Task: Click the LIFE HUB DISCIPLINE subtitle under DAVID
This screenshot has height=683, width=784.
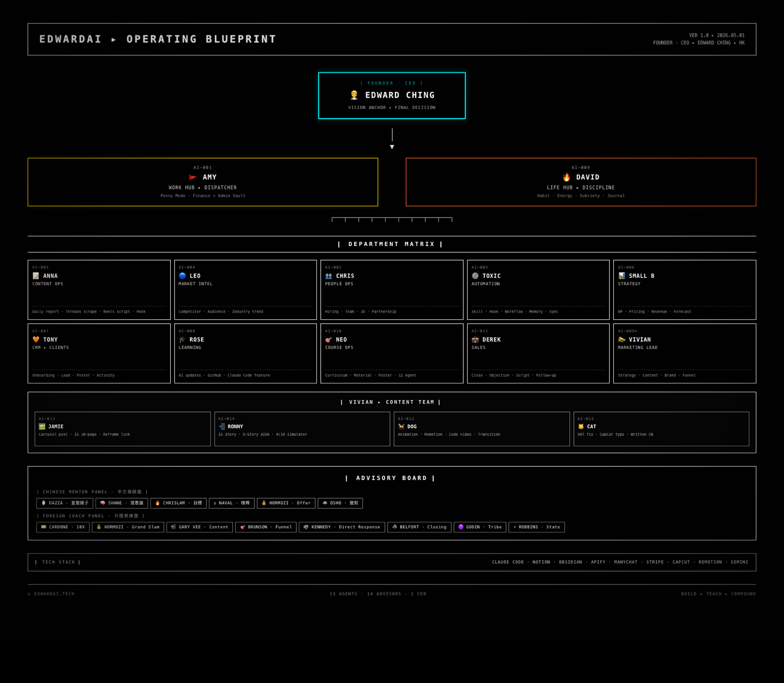Action: click(x=581, y=188)
